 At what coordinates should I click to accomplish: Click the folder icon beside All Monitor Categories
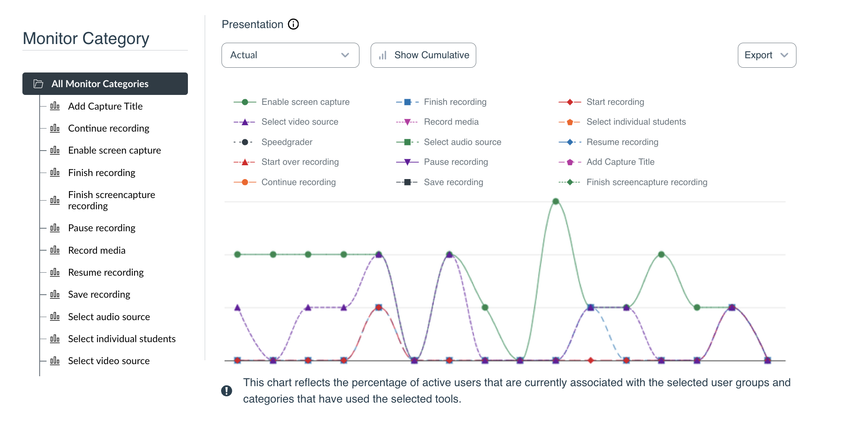coord(38,84)
